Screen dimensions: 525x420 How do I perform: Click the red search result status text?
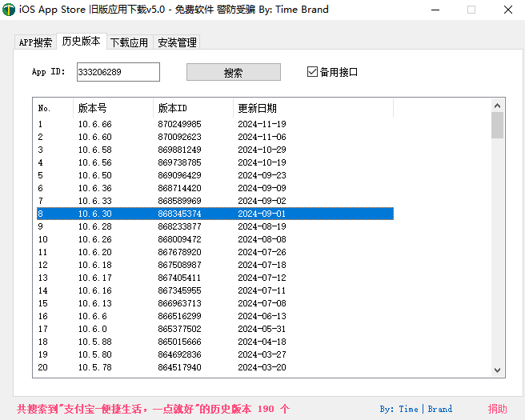coord(153,409)
